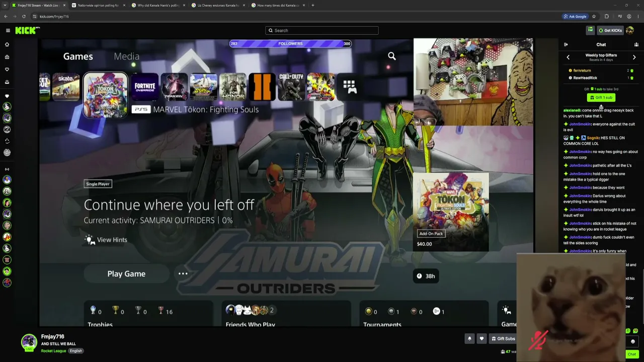This screenshot has height=362, width=644.
Task: Close the Fmjay716 Stream tab
Action: tap(64, 5)
